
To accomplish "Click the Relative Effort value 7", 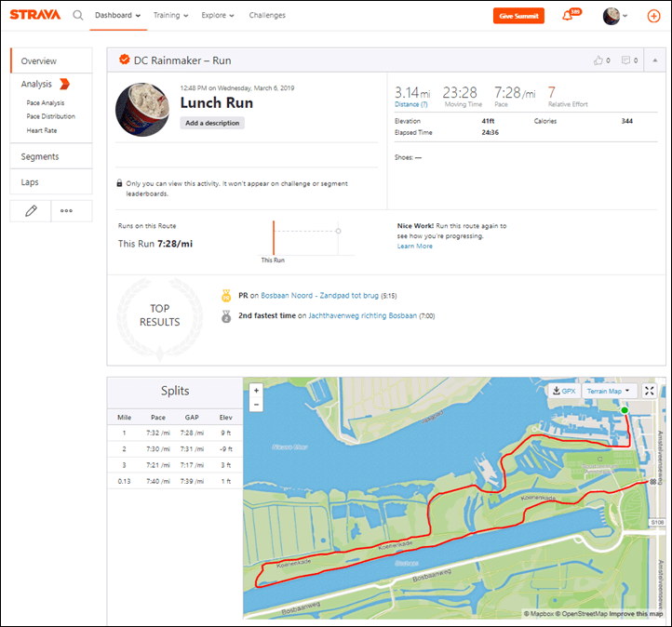I will click(552, 92).
